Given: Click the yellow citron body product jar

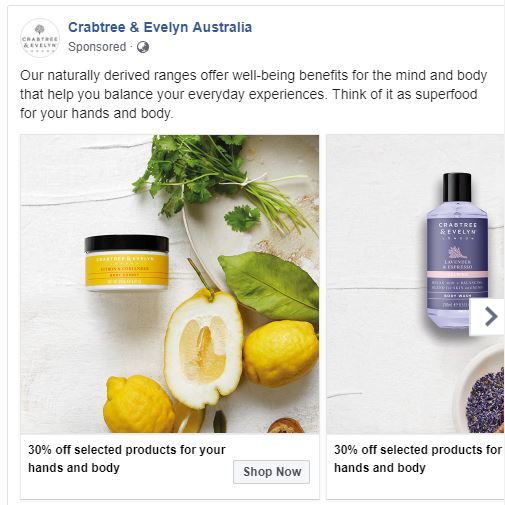Looking at the screenshot, I should tap(127, 263).
